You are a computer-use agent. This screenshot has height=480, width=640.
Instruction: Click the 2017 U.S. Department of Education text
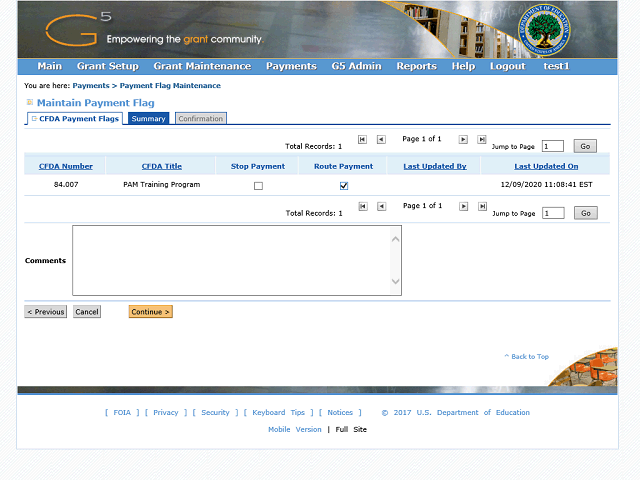click(x=462, y=413)
